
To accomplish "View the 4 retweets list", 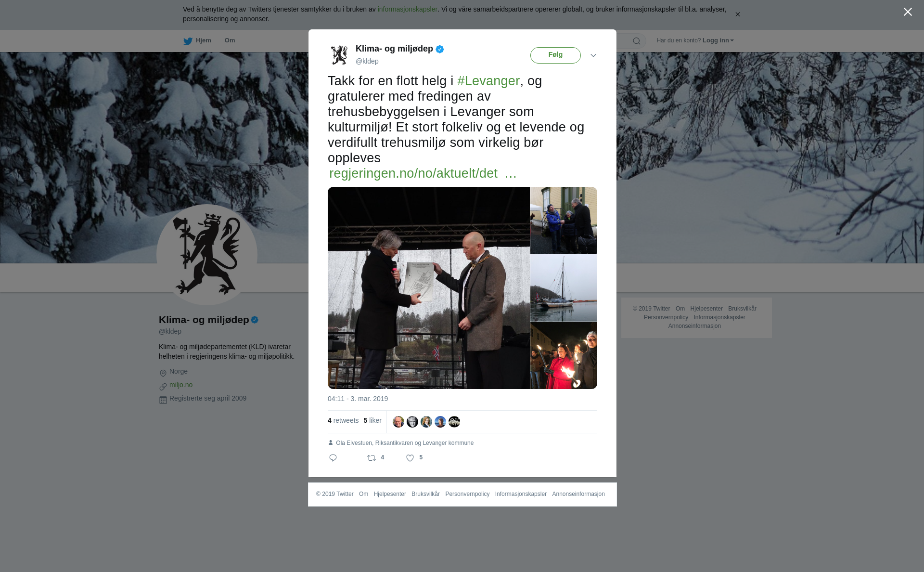I will (343, 420).
